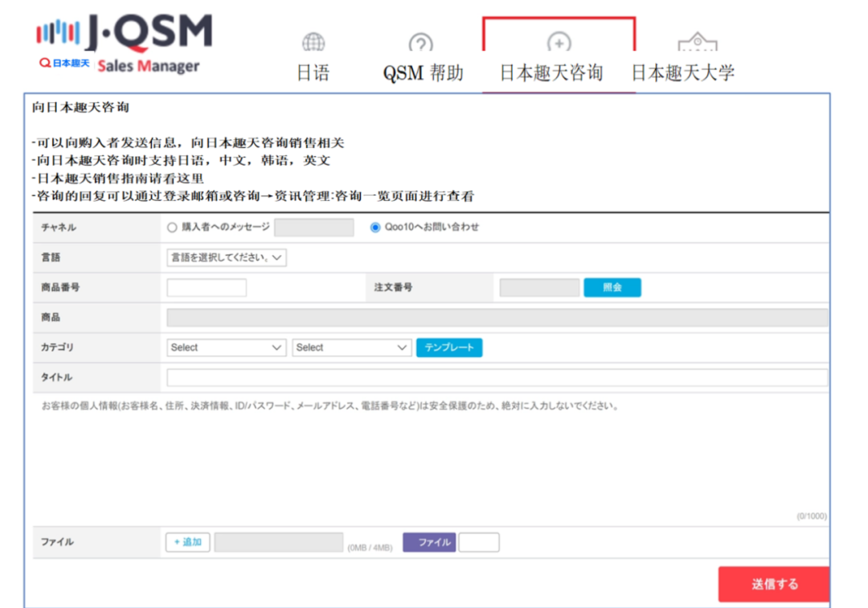Open the 言語を選択してください language dropdown
The height and width of the screenshot is (608, 868).
pyautogui.click(x=226, y=257)
